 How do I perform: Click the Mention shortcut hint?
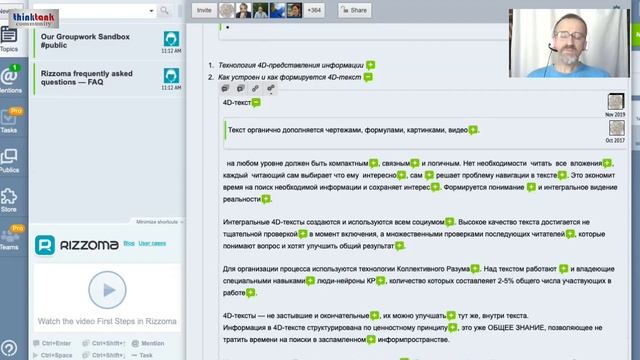pos(148,343)
